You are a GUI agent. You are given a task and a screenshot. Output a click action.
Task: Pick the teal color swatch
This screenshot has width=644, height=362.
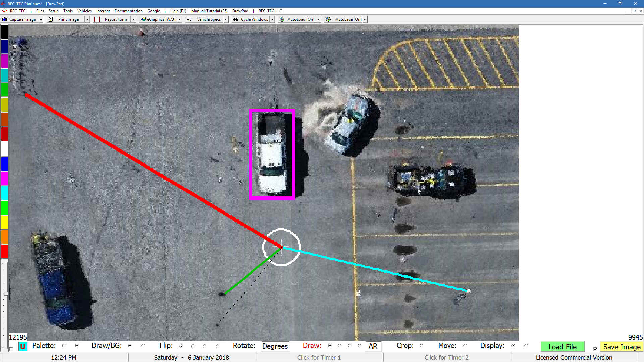coord(4,76)
